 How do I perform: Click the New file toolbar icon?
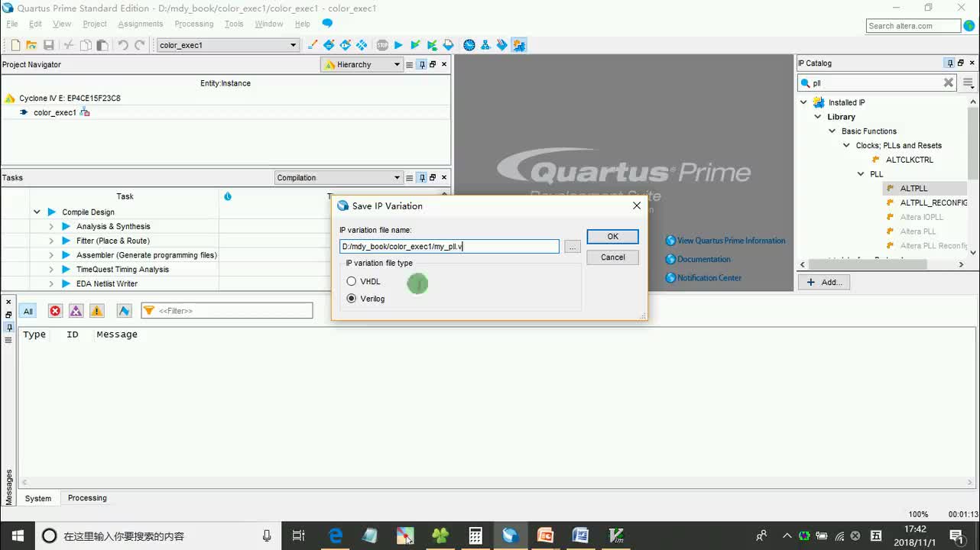pyautogui.click(x=15, y=45)
